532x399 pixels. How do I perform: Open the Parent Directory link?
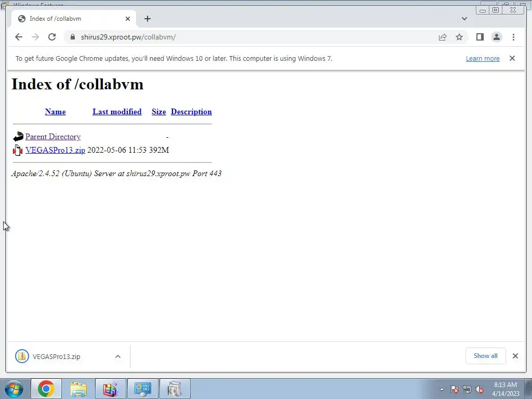tap(53, 137)
